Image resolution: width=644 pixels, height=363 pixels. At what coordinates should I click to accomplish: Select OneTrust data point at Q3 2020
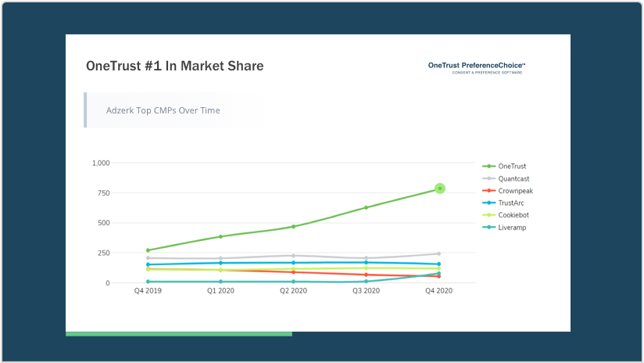point(366,207)
